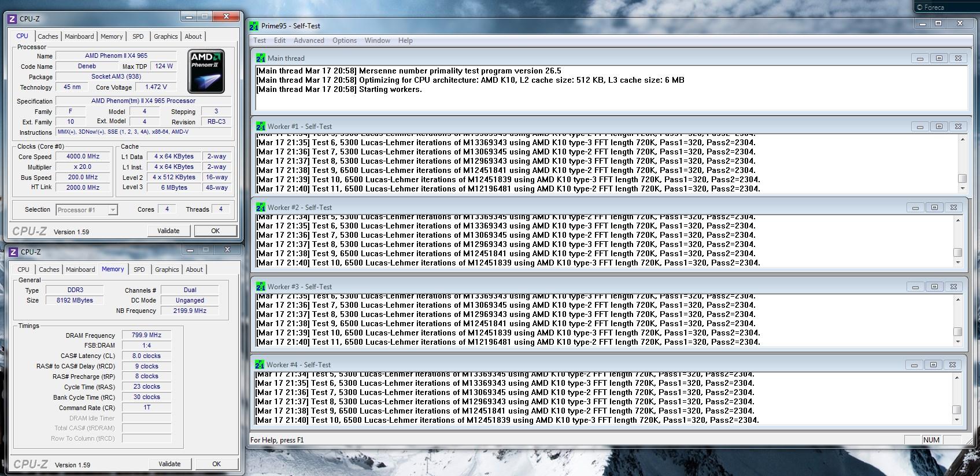Click the CAS# Latency 8.0 clocks value
Image resolution: width=980 pixels, height=476 pixels.
(147, 356)
